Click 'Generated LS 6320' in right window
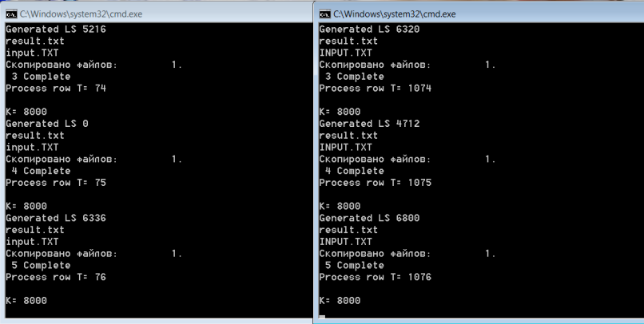The image size is (644, 324). [x=369, y=29]
